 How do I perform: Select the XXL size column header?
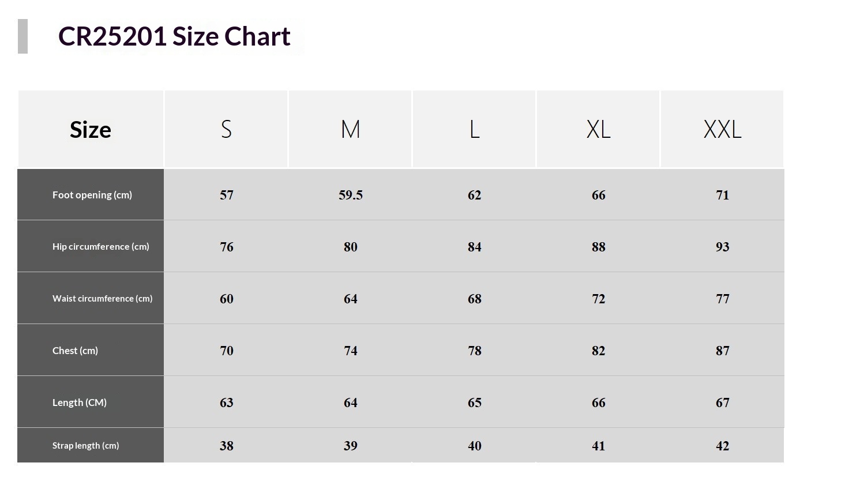(722, 129)
